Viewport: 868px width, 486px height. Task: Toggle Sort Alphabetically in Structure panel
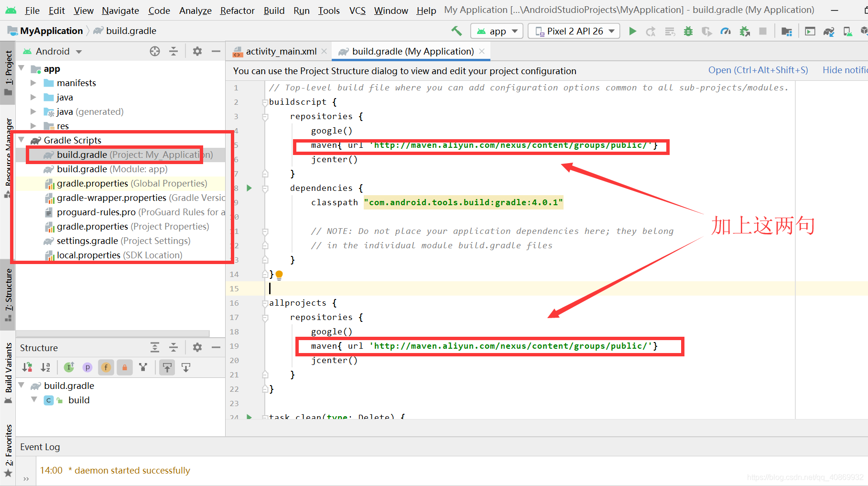coord(45,367)
